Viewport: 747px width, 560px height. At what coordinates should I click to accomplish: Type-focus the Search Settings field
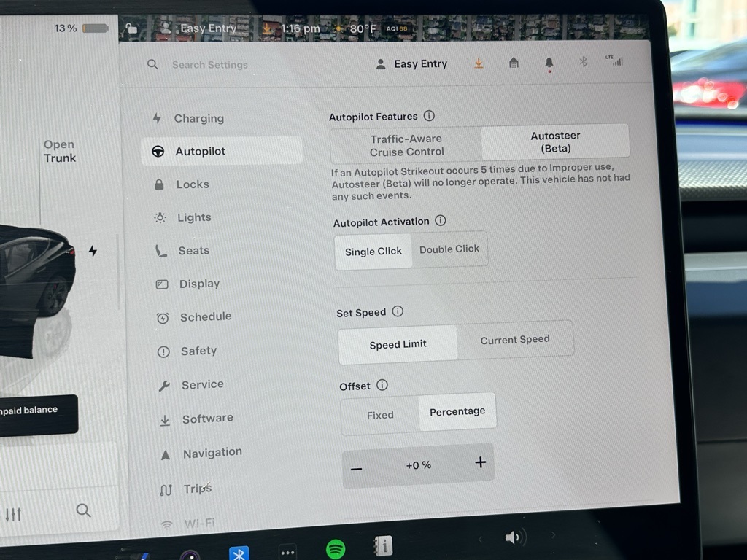tap(209, 65)
